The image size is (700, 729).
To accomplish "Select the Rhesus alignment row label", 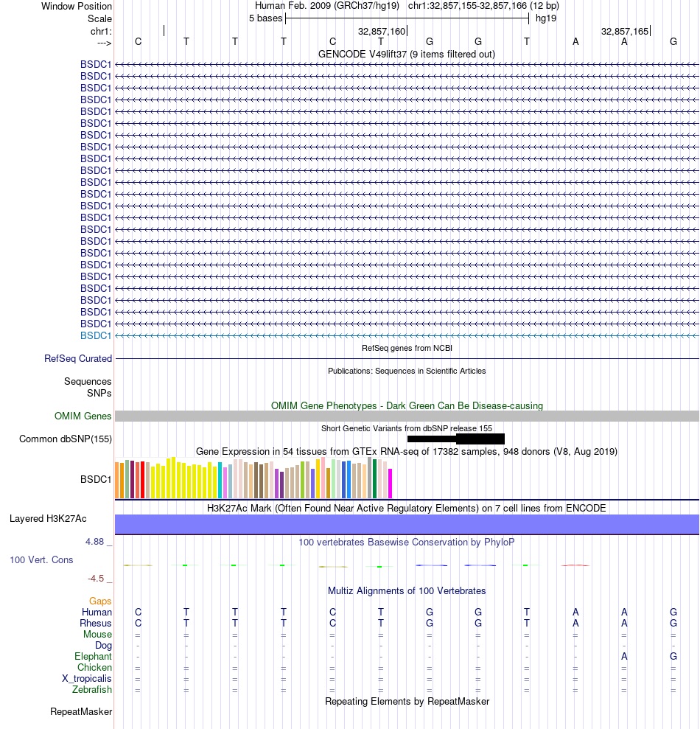I will tap(96, 624).
